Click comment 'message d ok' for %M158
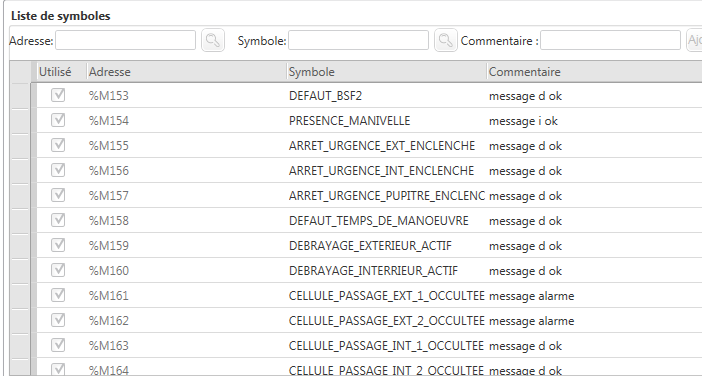The width and height of the screenshot is (702, 376). [525, 221]
